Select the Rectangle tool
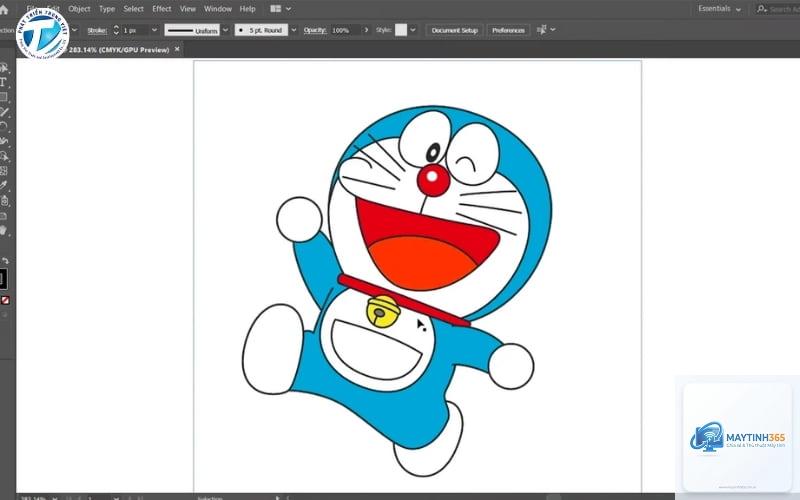The image size is (800, 500). pyautogui.click(x=4, y=97)
